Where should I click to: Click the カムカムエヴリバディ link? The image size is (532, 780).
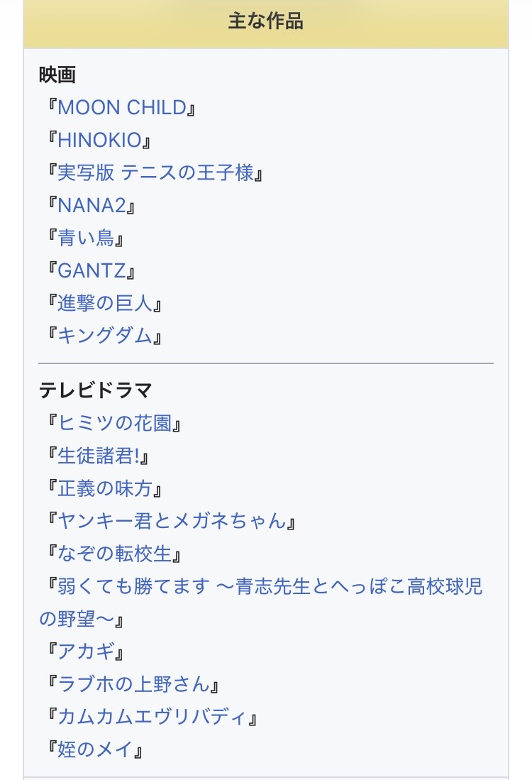point(153,717)
